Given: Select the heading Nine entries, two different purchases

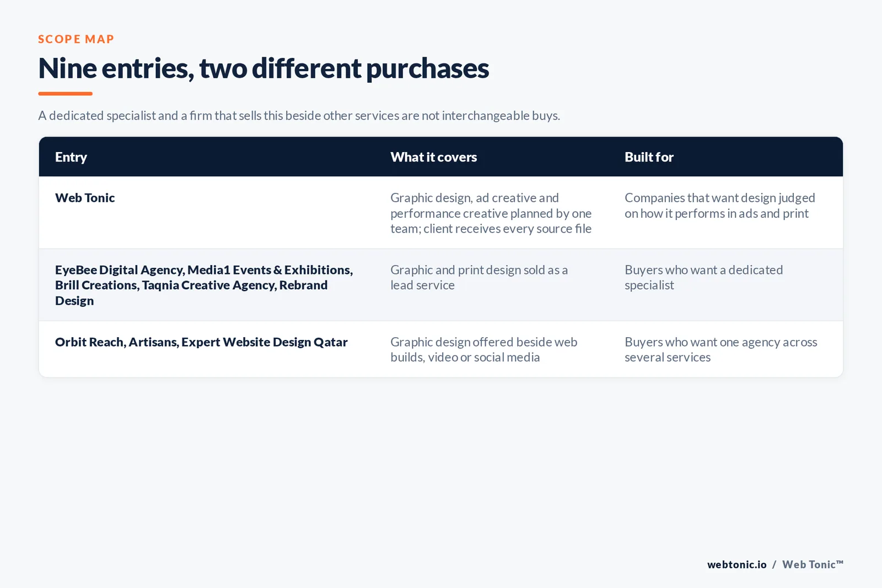Looking at the screenshot, I should [263, 68].
